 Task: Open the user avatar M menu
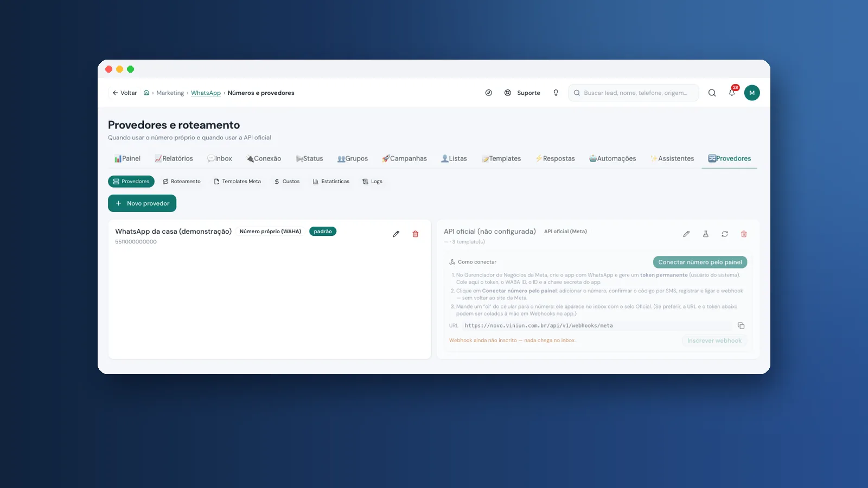click(752, 93)
